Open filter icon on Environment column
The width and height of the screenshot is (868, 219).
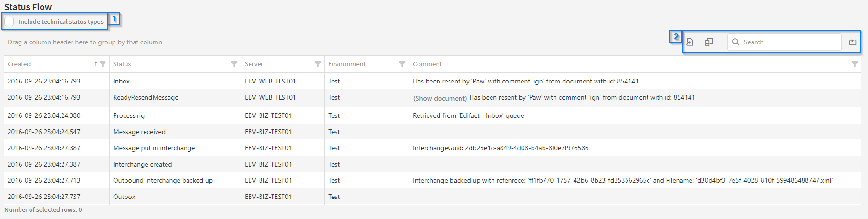point(402,64)
